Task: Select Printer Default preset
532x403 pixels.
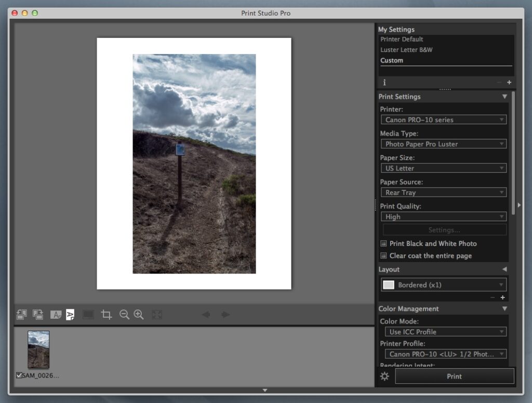Action: point(402,40)
